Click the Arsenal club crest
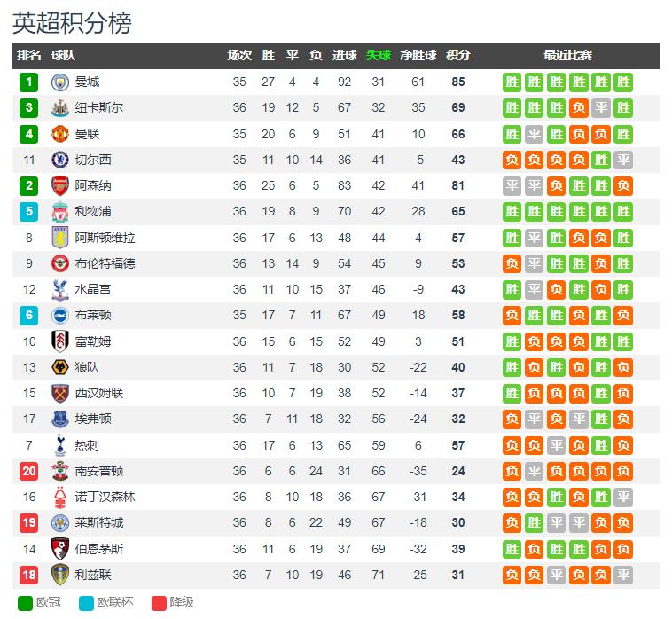The height and width of the screenshot is (619, 672). (x=60, y=185)
